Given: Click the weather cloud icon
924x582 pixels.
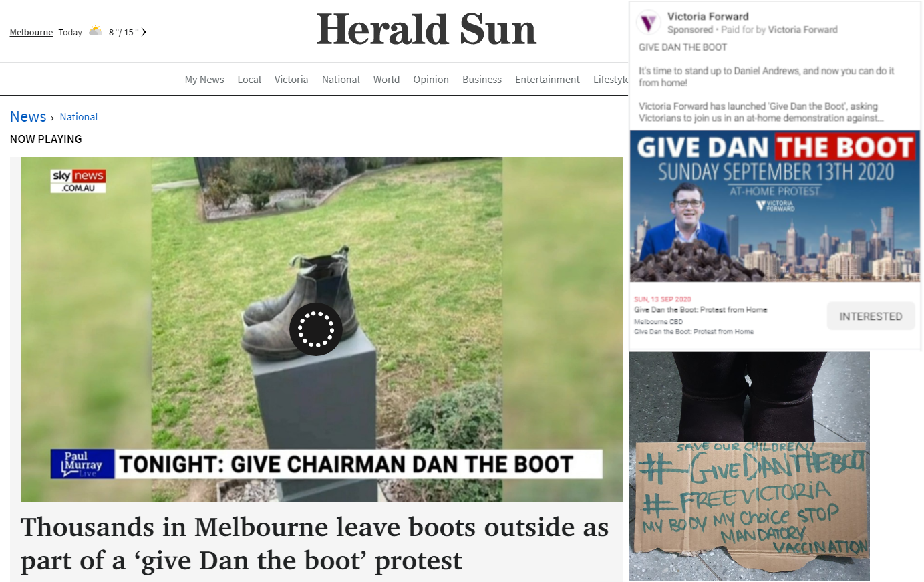Looking at the screenshot, I should click(96, 31).
